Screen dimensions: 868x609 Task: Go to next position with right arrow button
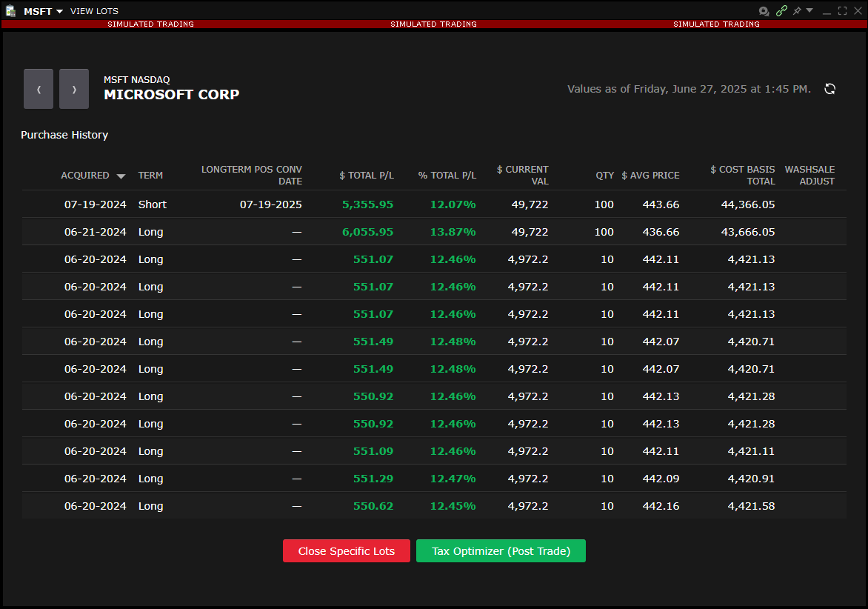pos(74,89)
